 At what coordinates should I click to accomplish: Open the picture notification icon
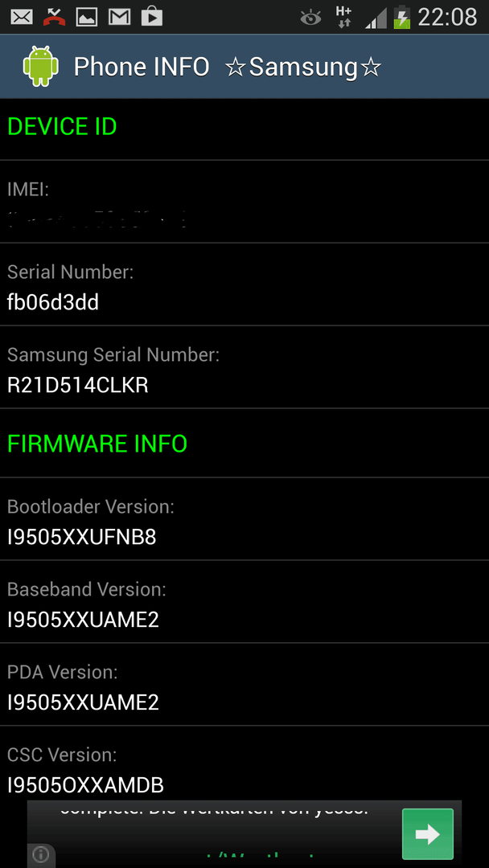point(86,17)
